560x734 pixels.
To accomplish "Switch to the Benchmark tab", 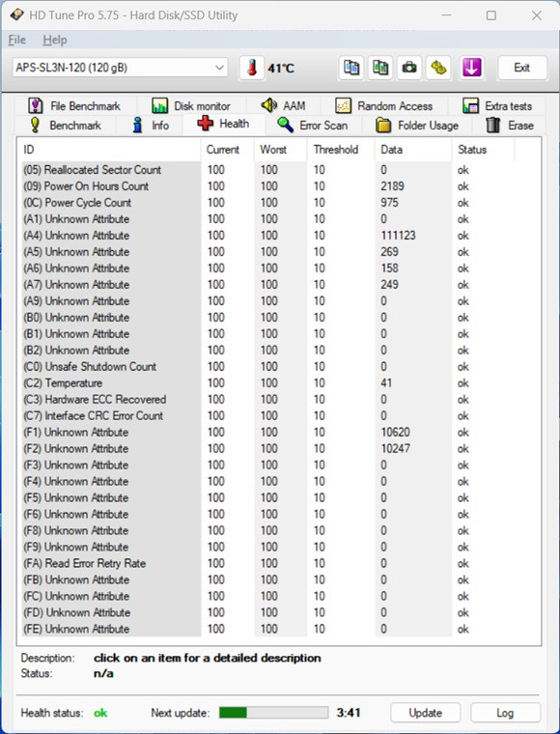I will (65, 126).
